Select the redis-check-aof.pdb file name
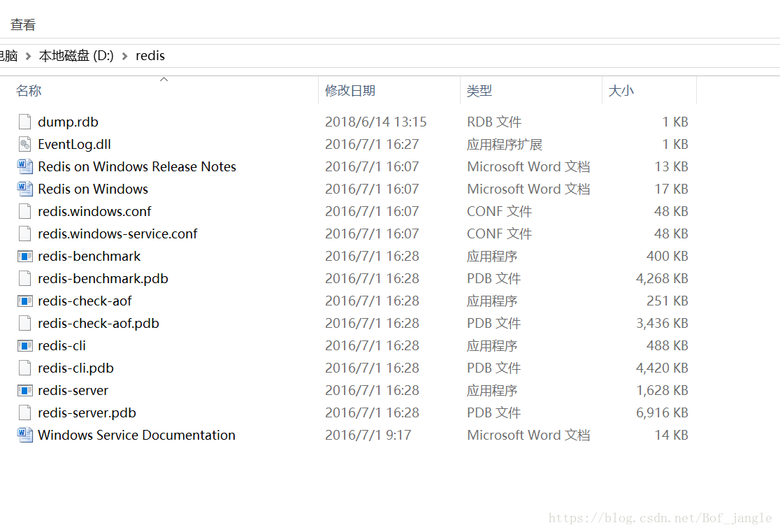 99,324
